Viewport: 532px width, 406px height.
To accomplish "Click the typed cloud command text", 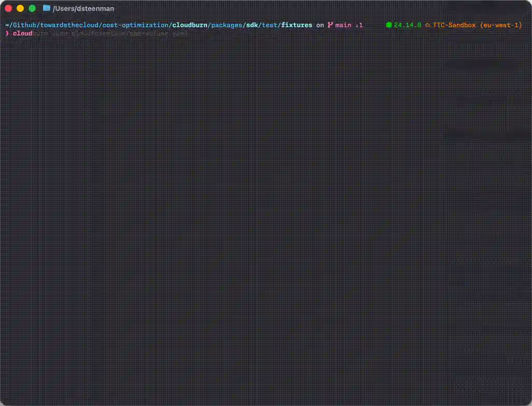I will click(x=22, y=33).
